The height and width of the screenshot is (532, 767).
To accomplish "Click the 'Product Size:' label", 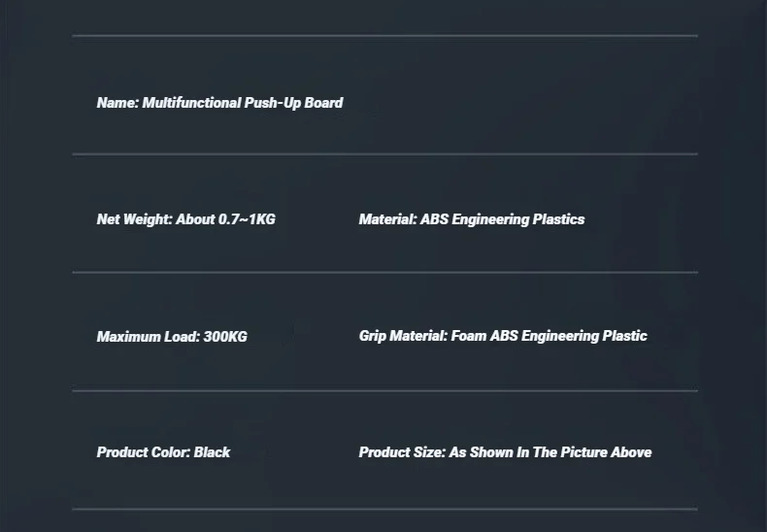I will (x=402, y=452).
